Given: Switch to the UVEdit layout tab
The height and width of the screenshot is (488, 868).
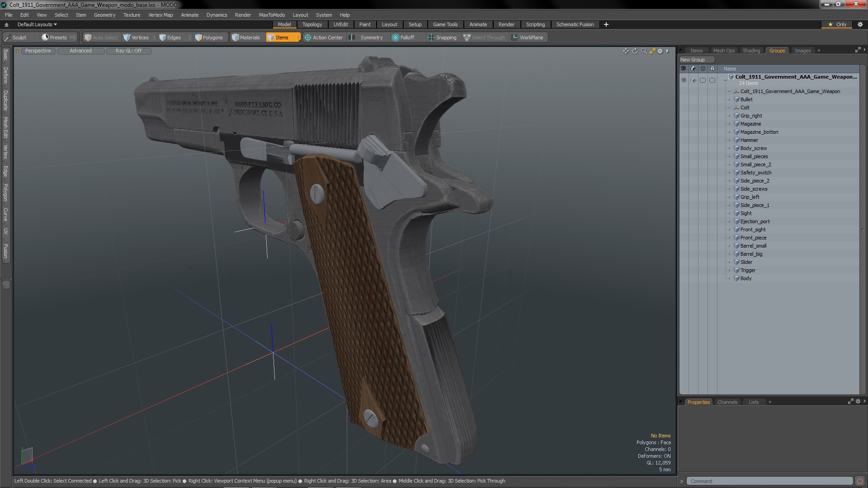Looking at the screenshot, I should (x=340, y=24).
